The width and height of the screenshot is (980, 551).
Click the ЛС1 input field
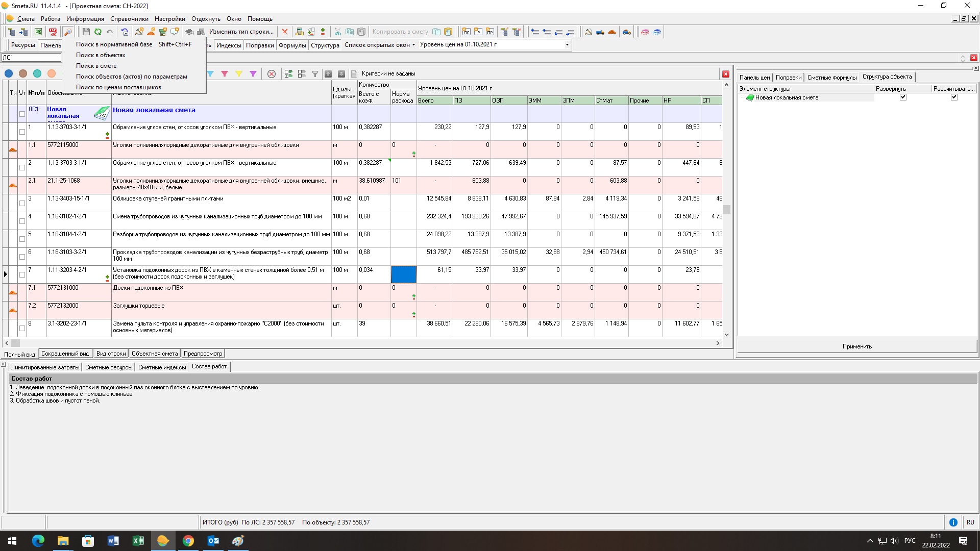coord(31,58)
